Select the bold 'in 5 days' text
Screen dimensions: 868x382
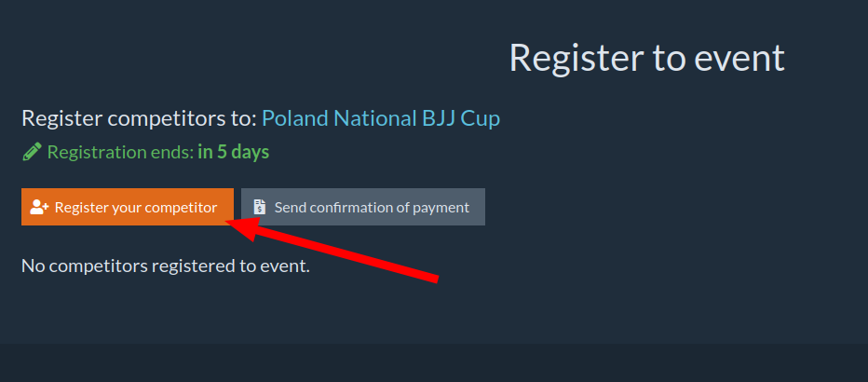233,151
